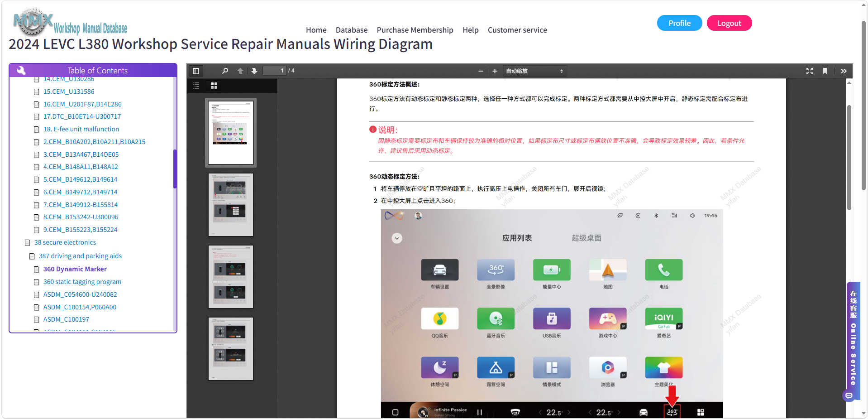Open Customer service menu item

(x=517, y=30)
